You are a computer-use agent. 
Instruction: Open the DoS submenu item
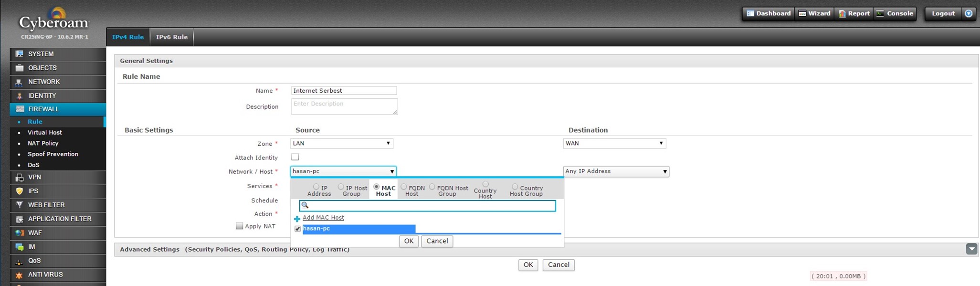coord(33,165)
